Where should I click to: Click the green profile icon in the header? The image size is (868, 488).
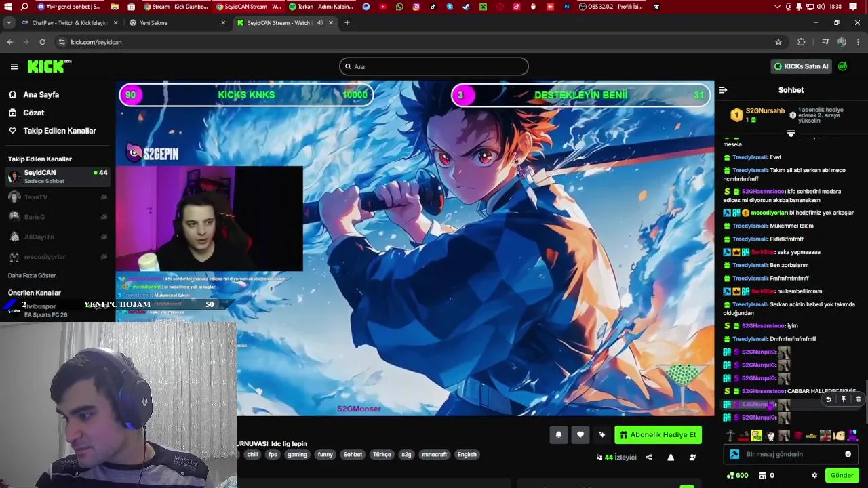[842, 66]
